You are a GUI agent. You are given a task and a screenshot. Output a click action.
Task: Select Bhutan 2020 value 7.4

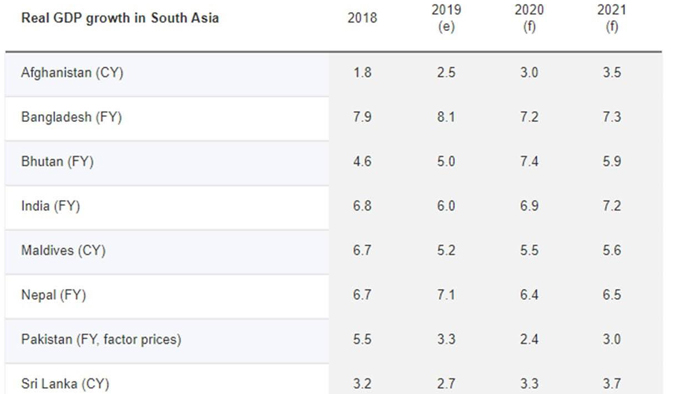coord(529,161)
